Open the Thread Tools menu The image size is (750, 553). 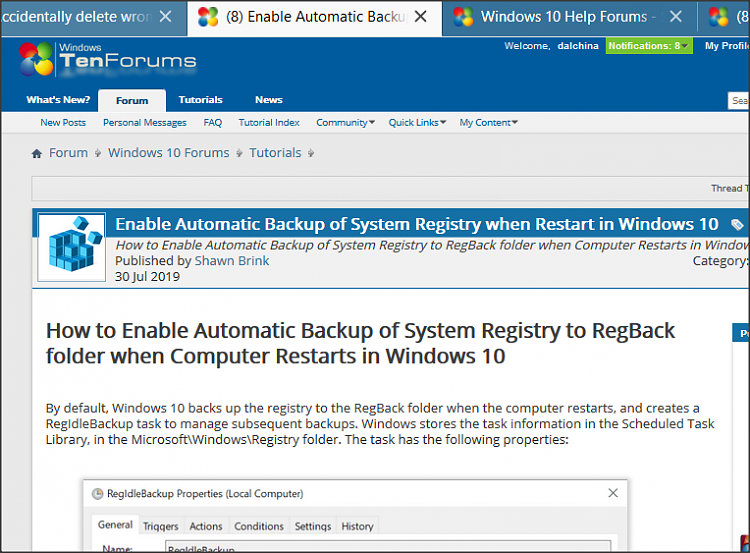click(x=730, y=188)
